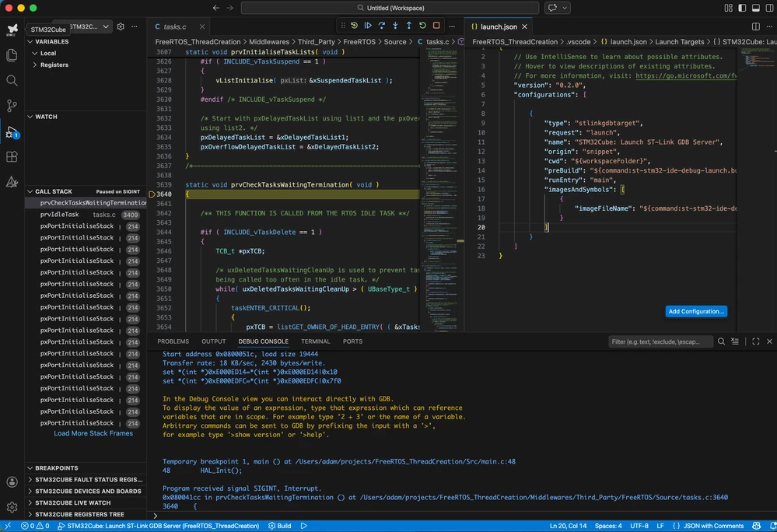The height and width of the screenshot is (532, 777).
Task: Go forward in navigation history
Action: pos(230,8)
